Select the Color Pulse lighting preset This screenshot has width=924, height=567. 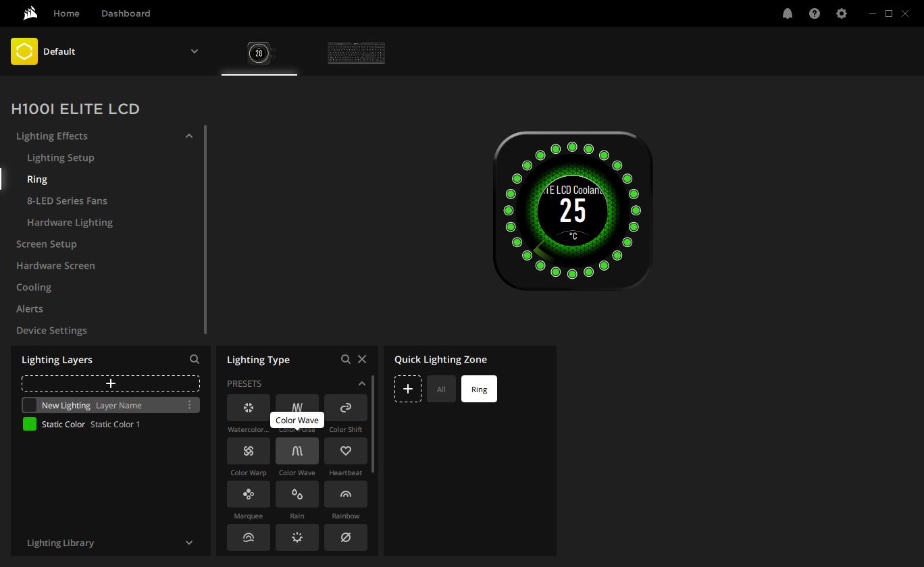coord(297,408)
